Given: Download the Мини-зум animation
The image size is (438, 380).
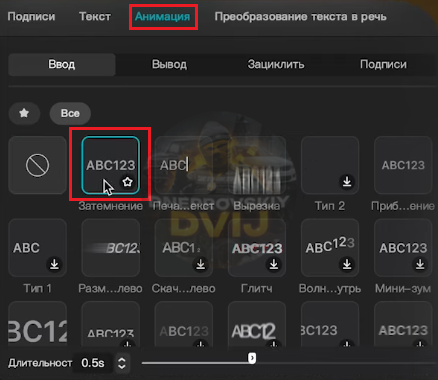Looking at the screenshot, I should pyautogui.click(x=420, y=264).
